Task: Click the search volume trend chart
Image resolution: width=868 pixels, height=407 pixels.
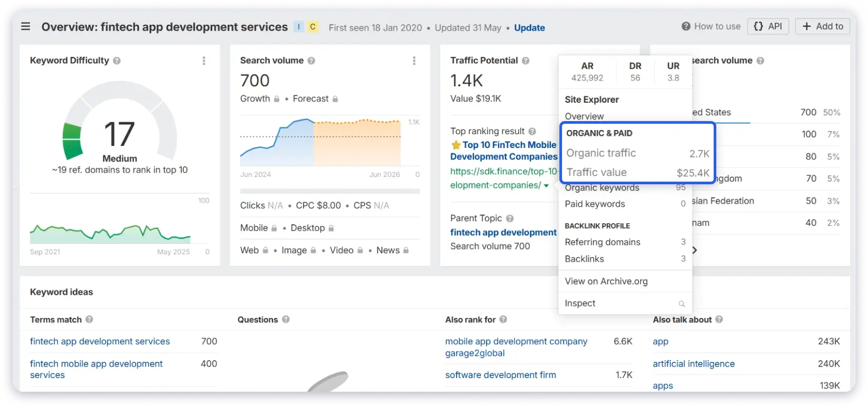Action: tap(320, 142)
